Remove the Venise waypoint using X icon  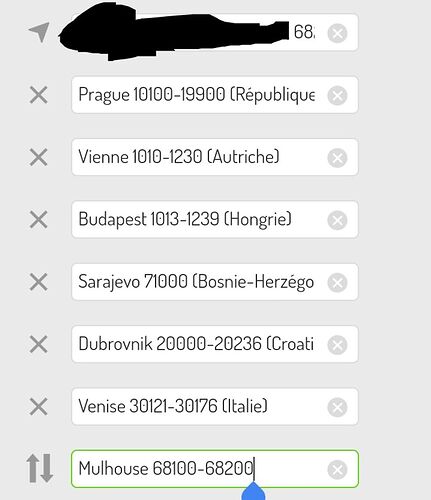(x=39, y=407)
